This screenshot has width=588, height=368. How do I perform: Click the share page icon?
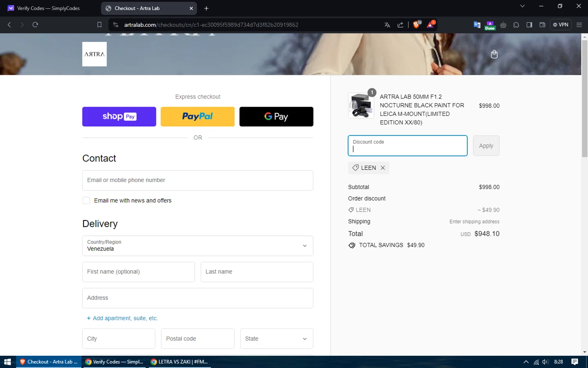(x=400, y=25)
